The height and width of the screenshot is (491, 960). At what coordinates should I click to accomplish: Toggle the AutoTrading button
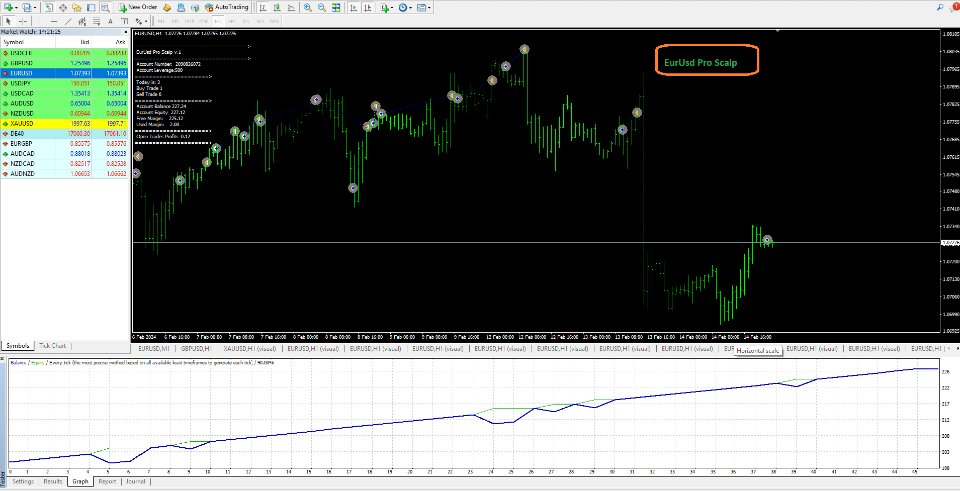point(227,7)
